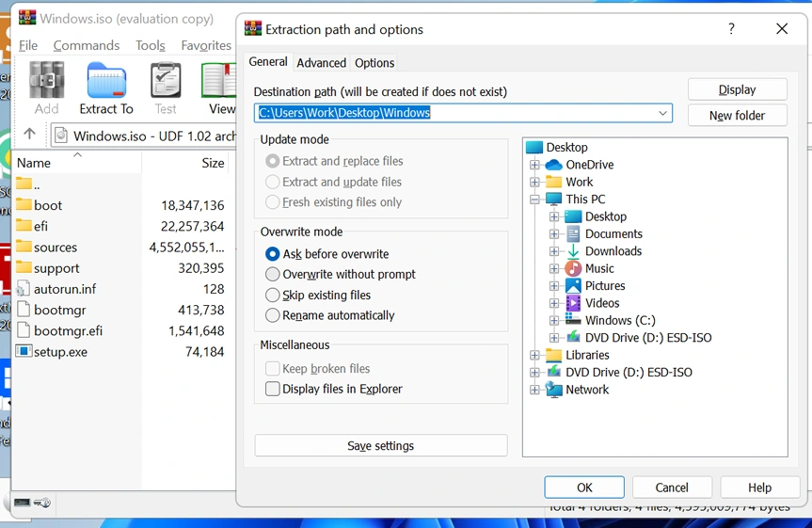Select the sources folder icon
This screenshot has width=812, height=528.
(24, 247)
